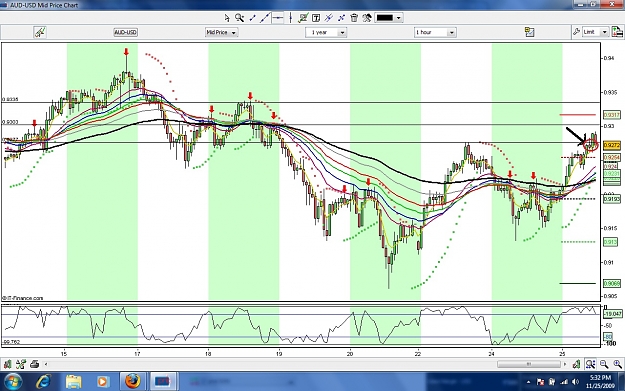The height and width of the screenshot is (391, 625).
Task: Click the zoom out magnifier icon
Action: (x=604, y=364)
